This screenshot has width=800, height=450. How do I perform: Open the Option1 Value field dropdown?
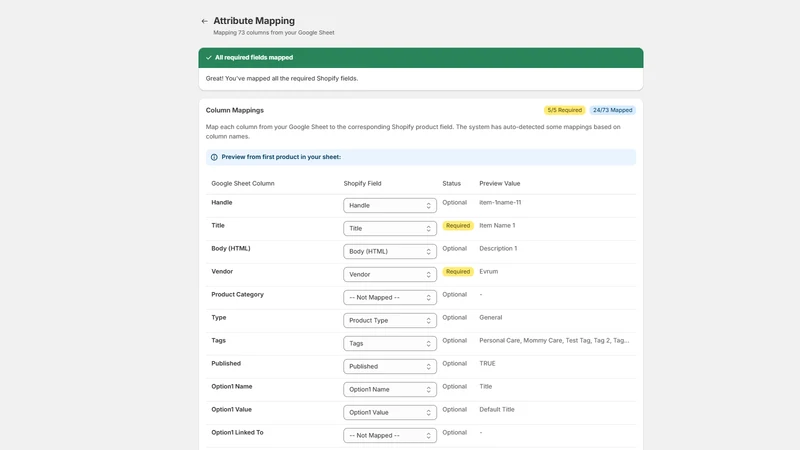[x=390, y=412]
